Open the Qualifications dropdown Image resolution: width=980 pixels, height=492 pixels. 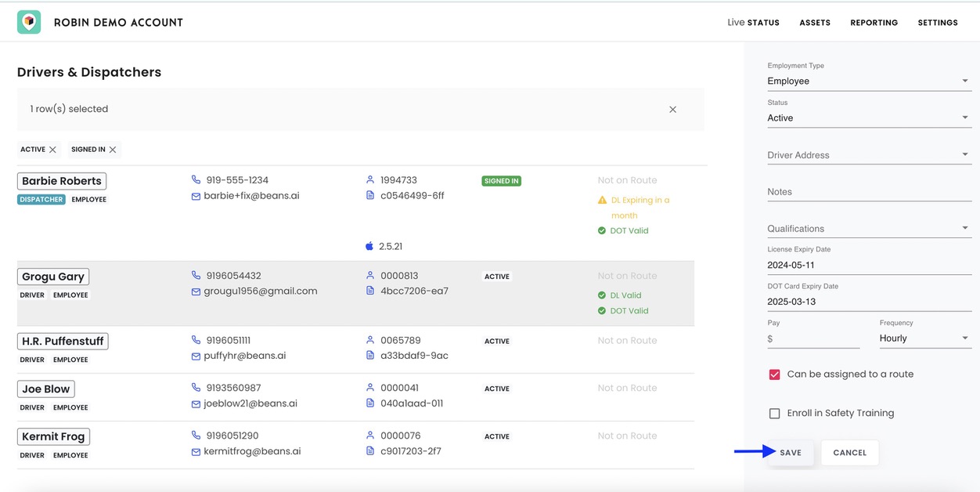[x=869, y=229]
